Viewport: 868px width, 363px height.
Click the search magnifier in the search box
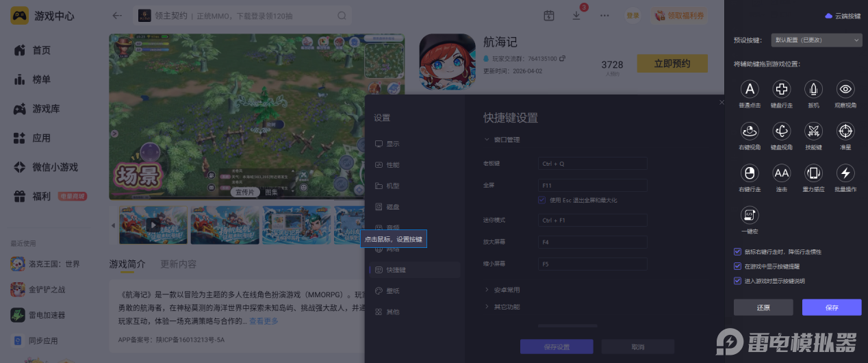coord(342,15)
